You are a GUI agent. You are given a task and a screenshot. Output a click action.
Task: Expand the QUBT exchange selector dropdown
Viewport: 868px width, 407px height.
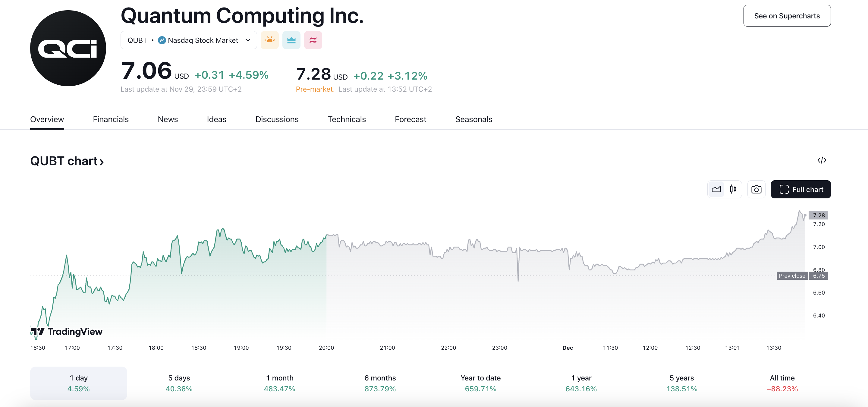(248, 40)
